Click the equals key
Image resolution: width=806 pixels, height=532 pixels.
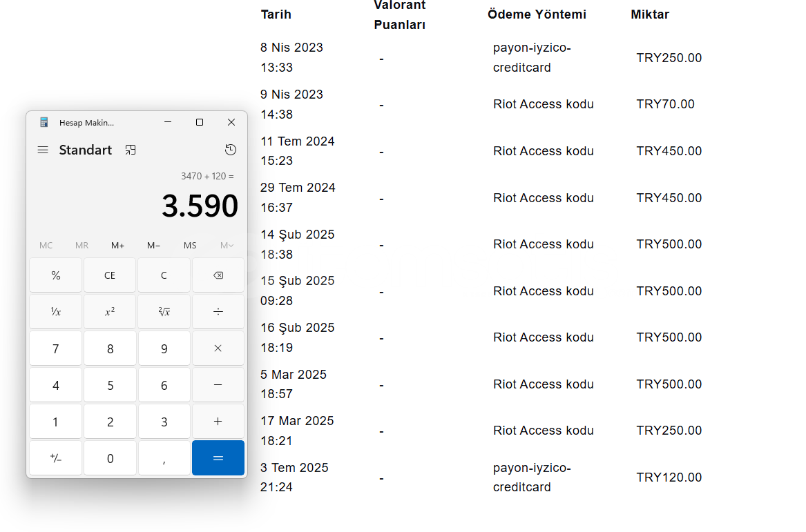[218, 458]
